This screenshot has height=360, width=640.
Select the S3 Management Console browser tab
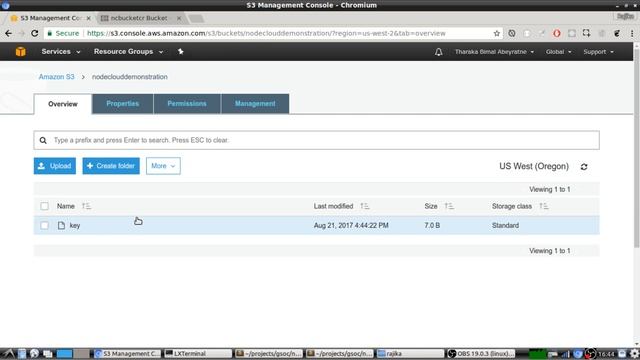coord(51,18)
